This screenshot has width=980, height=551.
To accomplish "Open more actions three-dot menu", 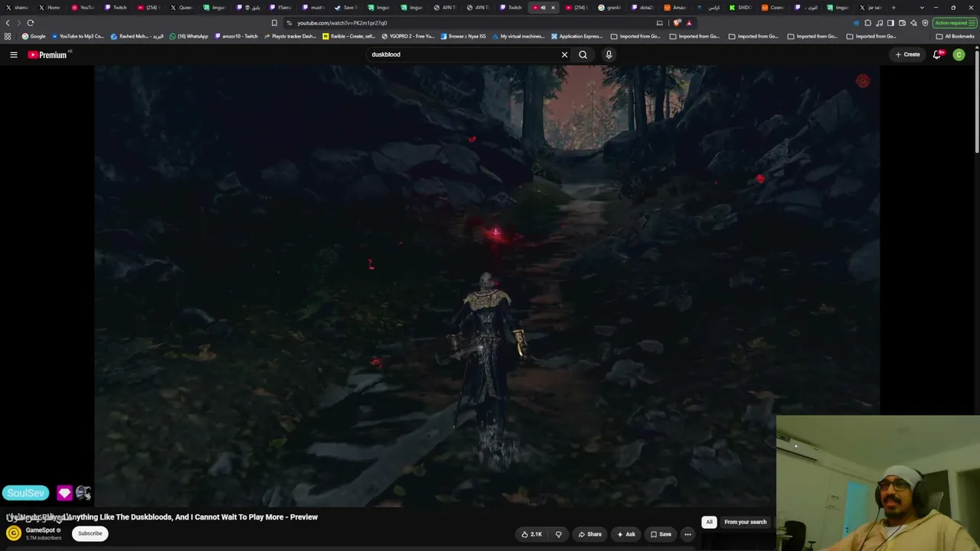I will pyautogui.click(x=688, y=534).
